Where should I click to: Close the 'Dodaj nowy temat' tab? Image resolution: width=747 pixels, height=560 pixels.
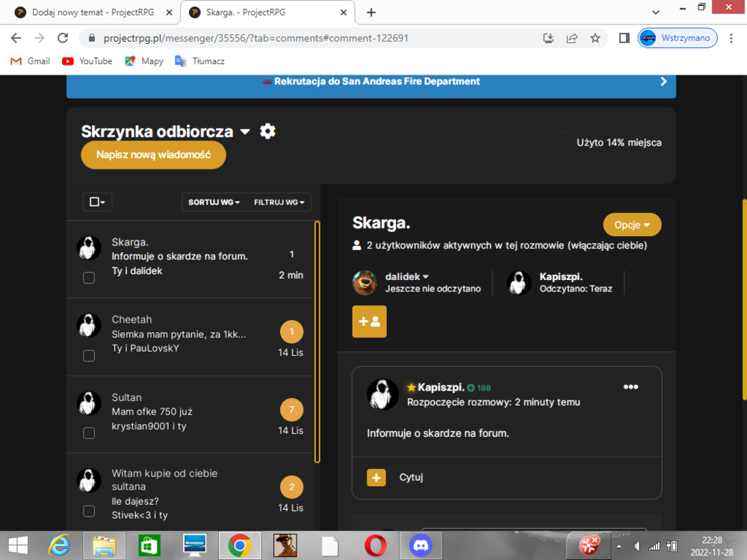coord(169,13)
